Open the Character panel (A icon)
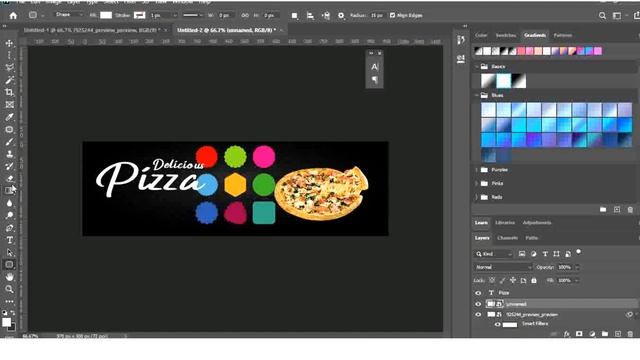The image size is (640, 360). click(x=374, y=67)
